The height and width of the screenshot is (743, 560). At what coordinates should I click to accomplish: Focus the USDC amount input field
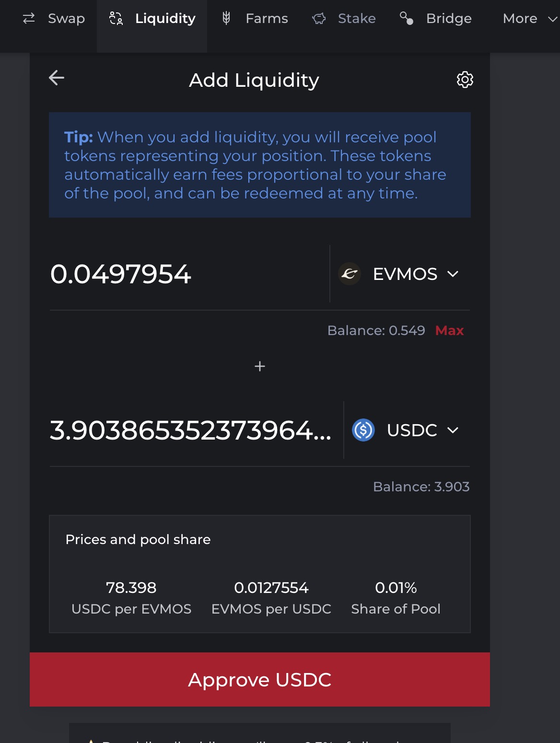[191, 430]
